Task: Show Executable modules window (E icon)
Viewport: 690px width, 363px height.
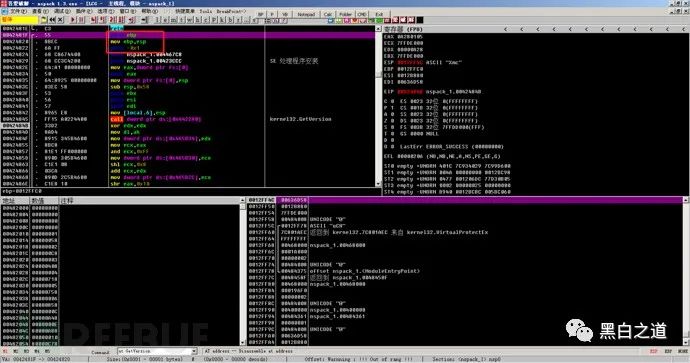Action: tap(165, 20)
